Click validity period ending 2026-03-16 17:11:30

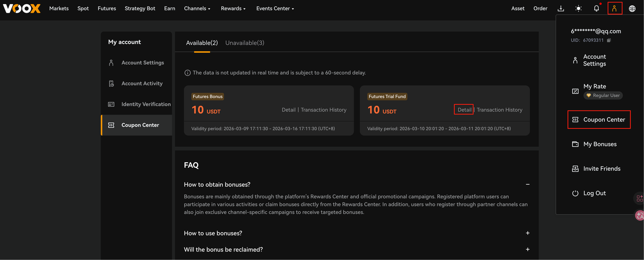(263, 128)
